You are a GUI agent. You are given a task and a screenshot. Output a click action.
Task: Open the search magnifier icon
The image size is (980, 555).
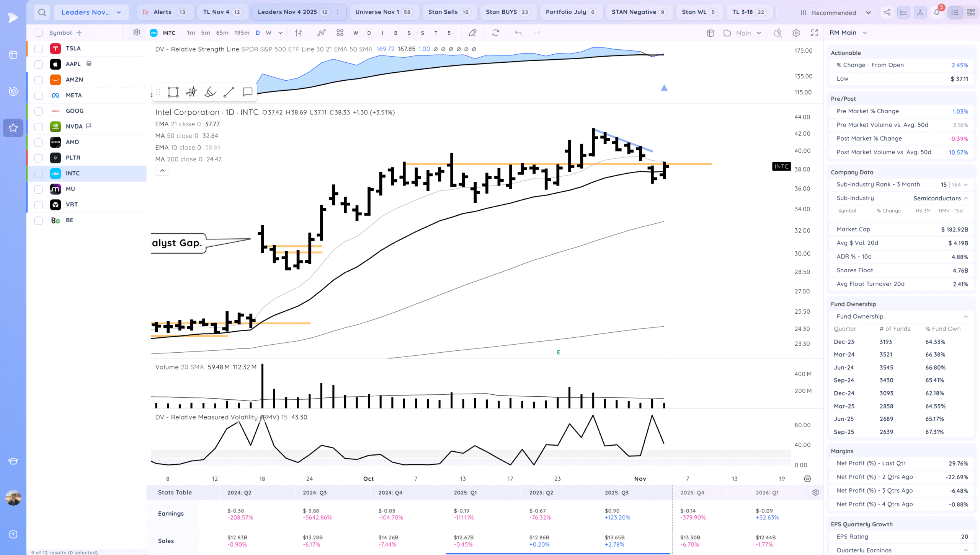(x=42, y=12)
